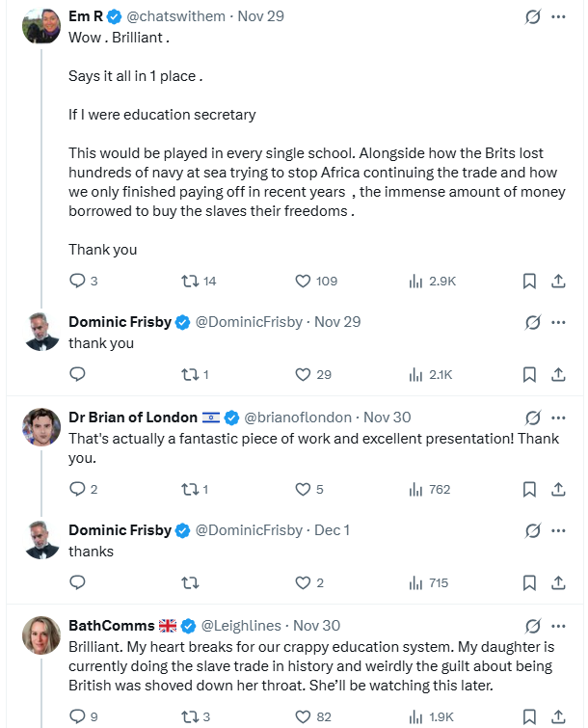Reply to Dr Brian of London's tweet
Screen dimensions: 588x728
pos(78,489)
